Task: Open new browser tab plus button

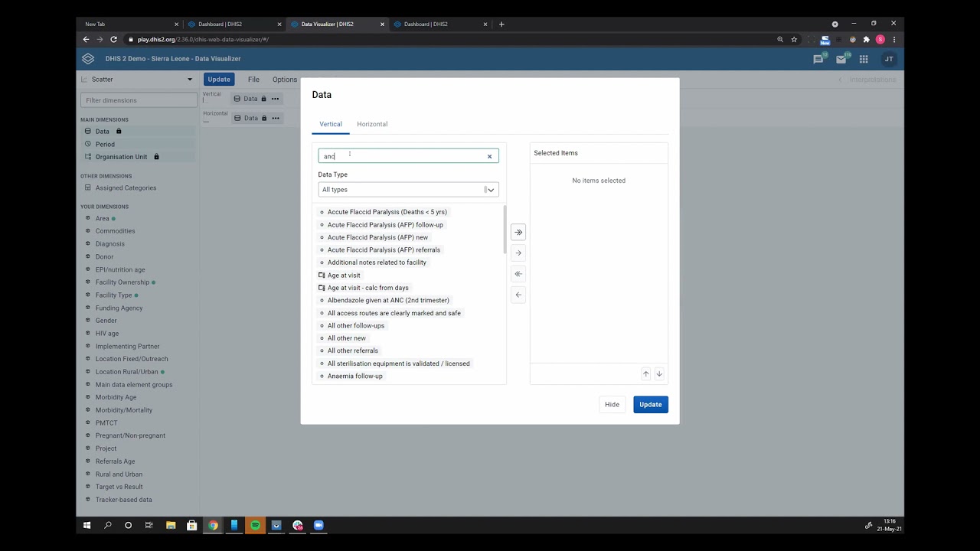Action: pos(501,24)
